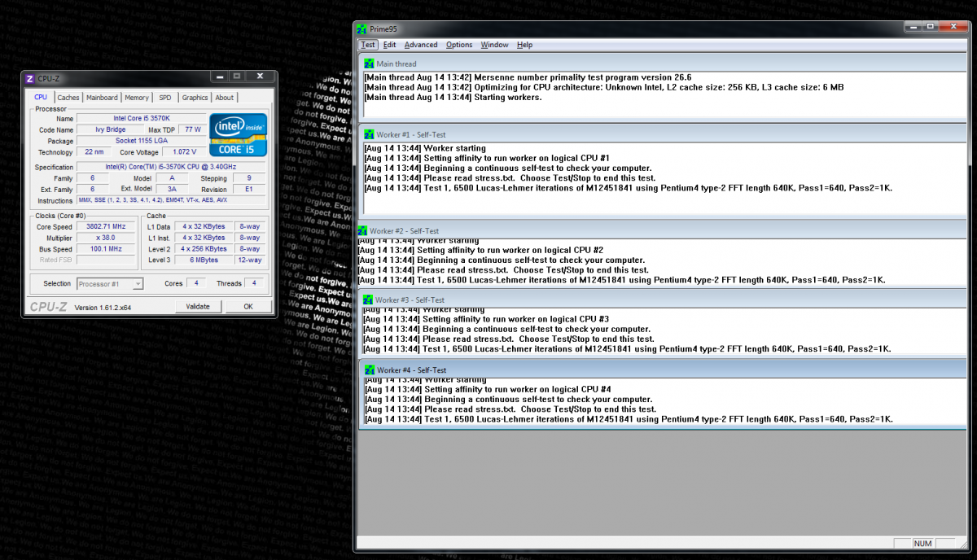Image resolution: width=977 pixels, height=560 pixels.
Task: Click the Level 3 '12-way' associativity value
Action: (250, 260)
